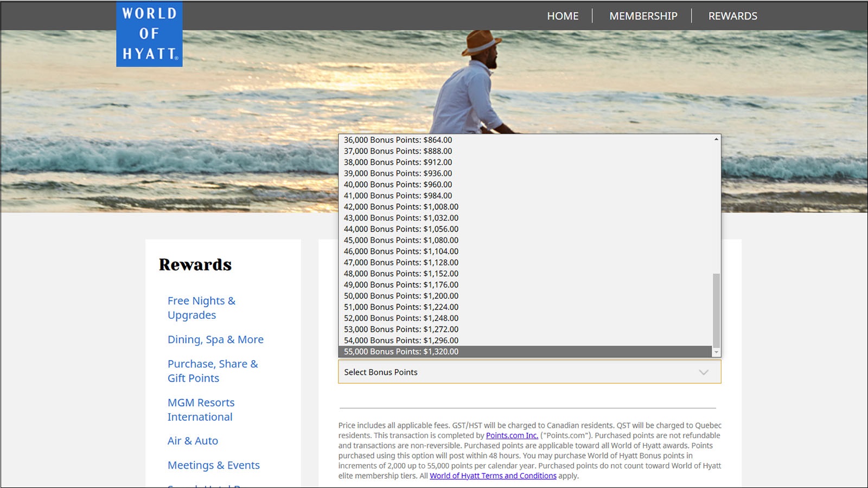Open Free Nights & Upgrades link

click(201, 307)
